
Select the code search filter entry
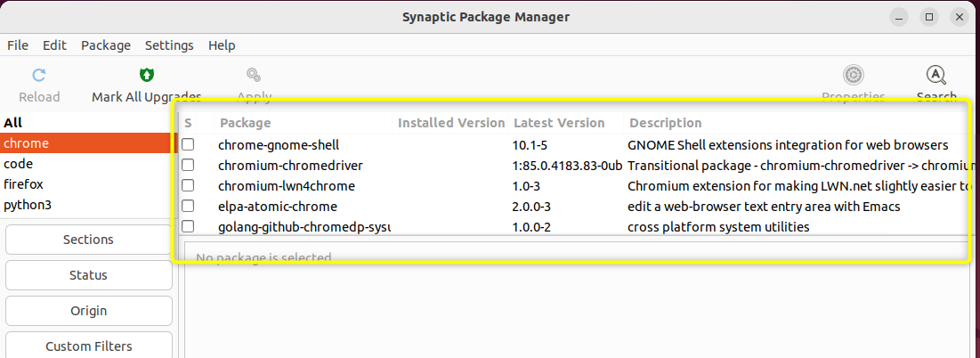pyautogui.click(x=89, y=164)
